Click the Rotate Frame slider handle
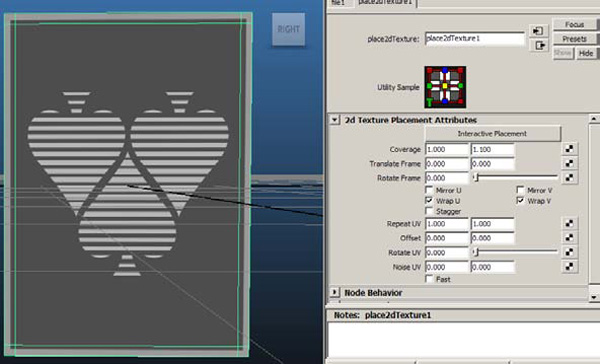 [x=476, y=177]
